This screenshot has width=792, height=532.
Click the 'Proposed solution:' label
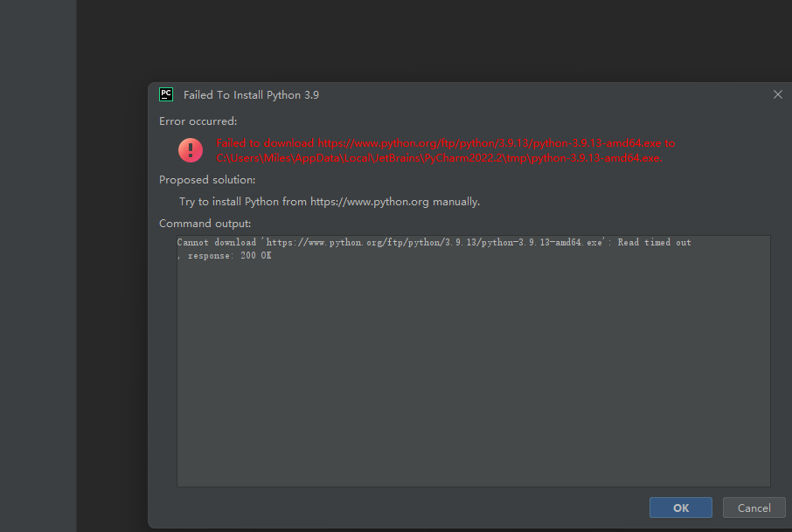(207, 180)
